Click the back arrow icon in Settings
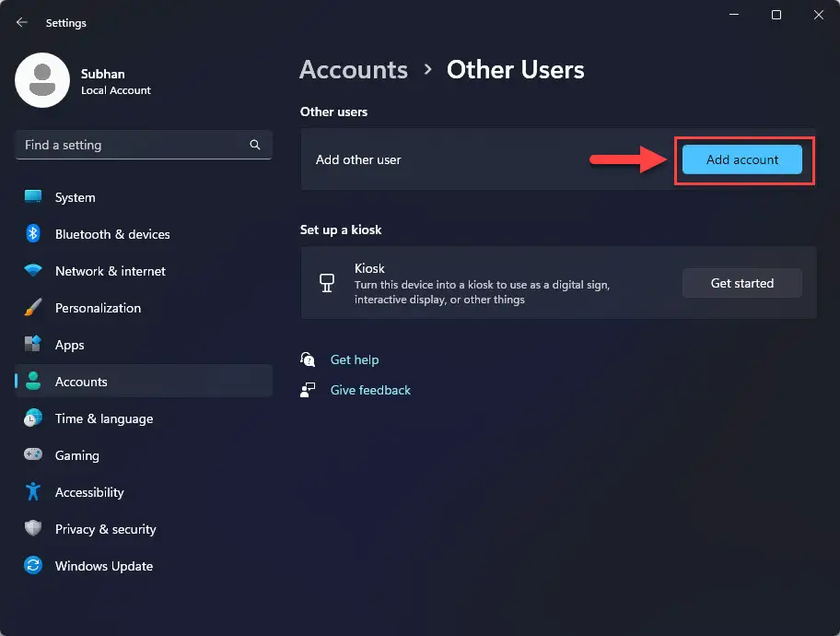The height and width of the screenshot is (636, 840). coord(22,22)
